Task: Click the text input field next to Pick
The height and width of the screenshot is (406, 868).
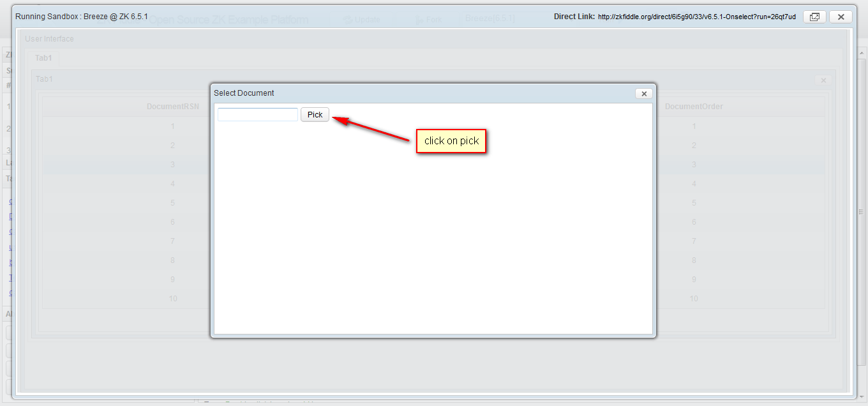Action: click(x=257, y=114)
